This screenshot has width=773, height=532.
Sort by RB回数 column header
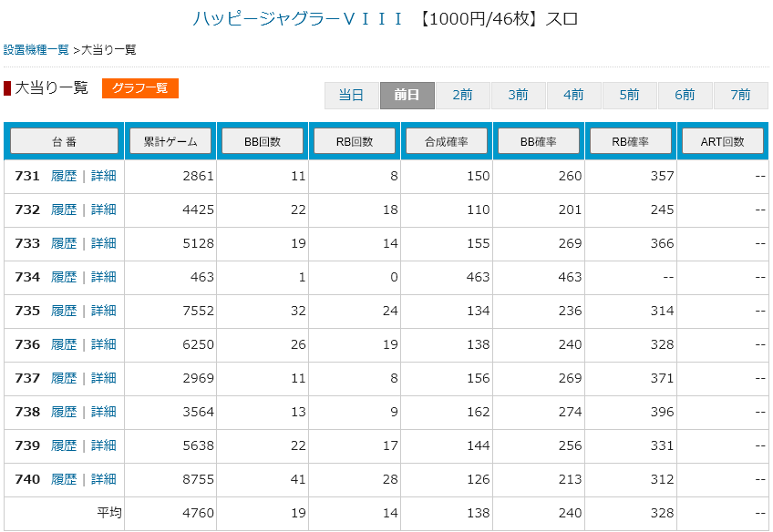click(355, 141)
